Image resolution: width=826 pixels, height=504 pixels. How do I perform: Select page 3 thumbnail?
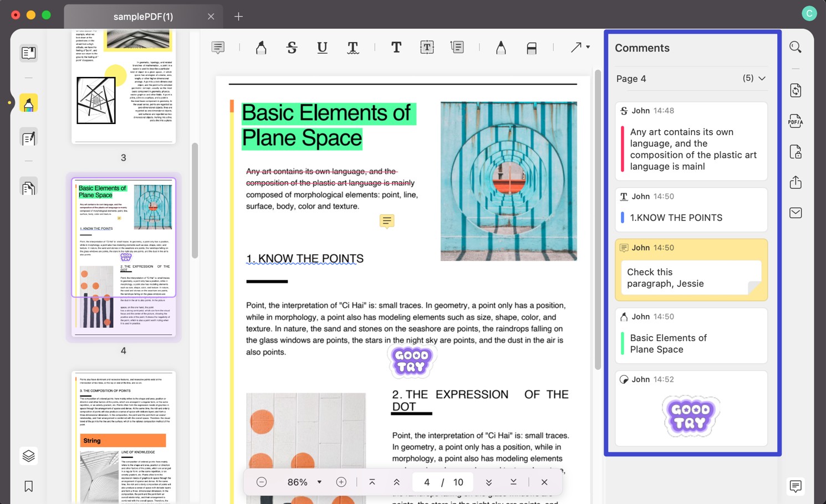tap(123, 87)
